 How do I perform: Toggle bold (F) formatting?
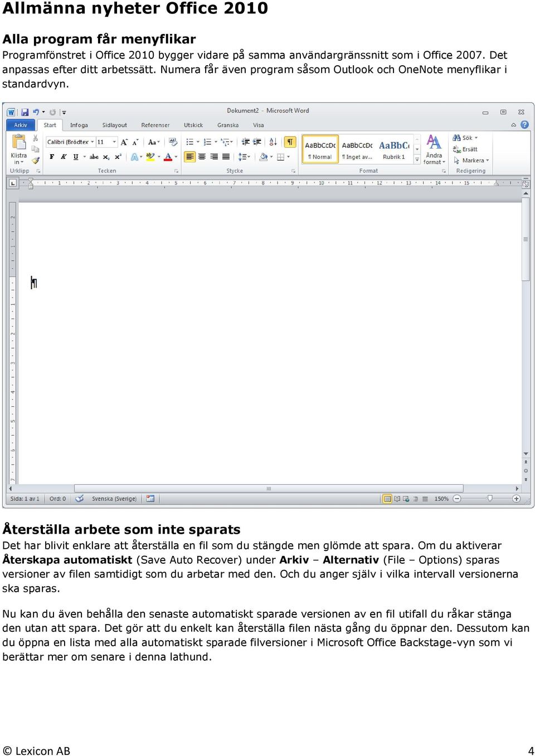[52, 157]
